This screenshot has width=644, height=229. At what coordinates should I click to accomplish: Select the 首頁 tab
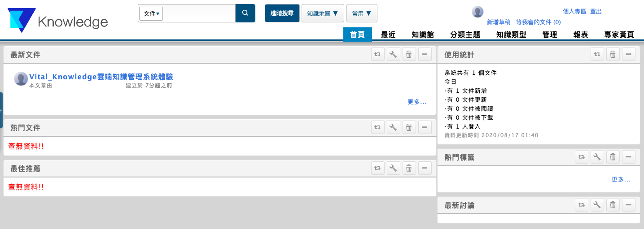[358, 35]
